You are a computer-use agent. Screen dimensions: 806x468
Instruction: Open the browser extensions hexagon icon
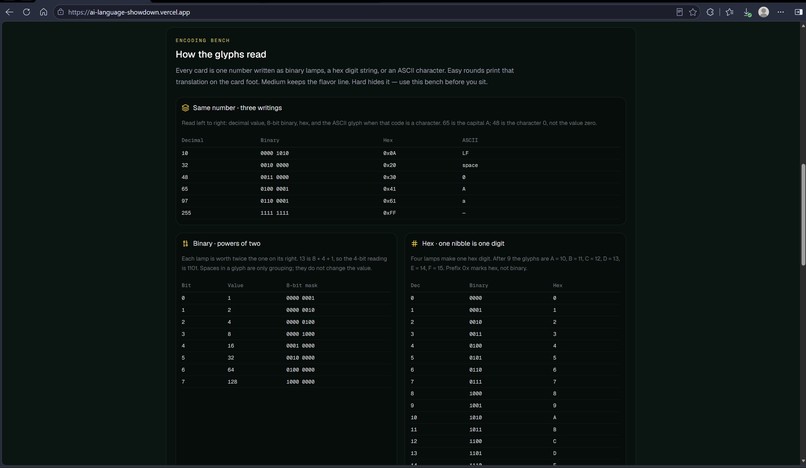click(x=710, y=12)
